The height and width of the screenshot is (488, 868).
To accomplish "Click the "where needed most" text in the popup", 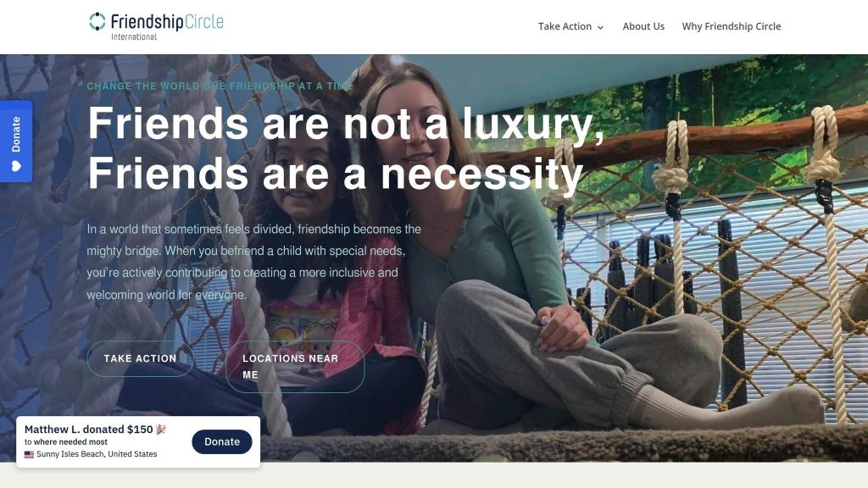I will tap(70, 442).
